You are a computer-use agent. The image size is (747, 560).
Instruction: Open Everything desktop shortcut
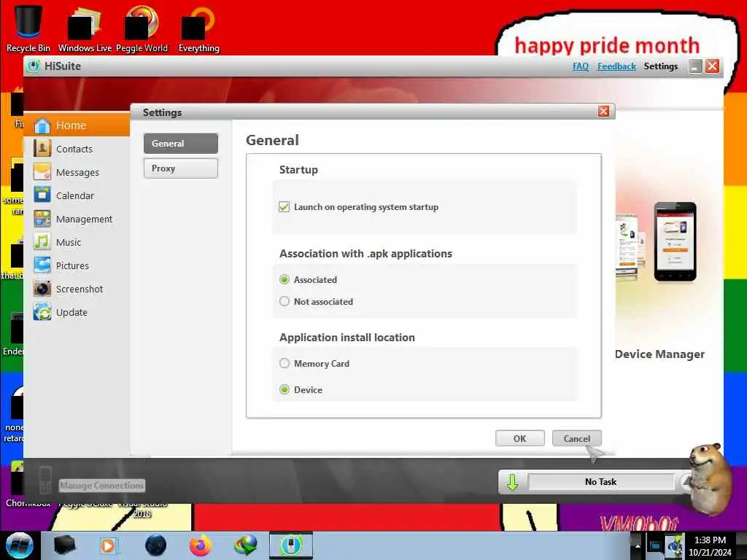(198, 28)
